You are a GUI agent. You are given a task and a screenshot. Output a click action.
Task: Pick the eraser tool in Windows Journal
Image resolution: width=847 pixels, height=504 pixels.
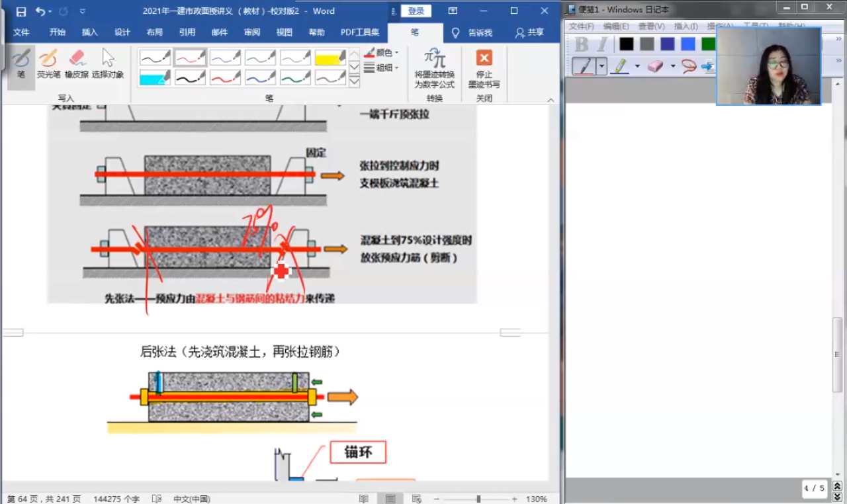[x=655, y=65]
